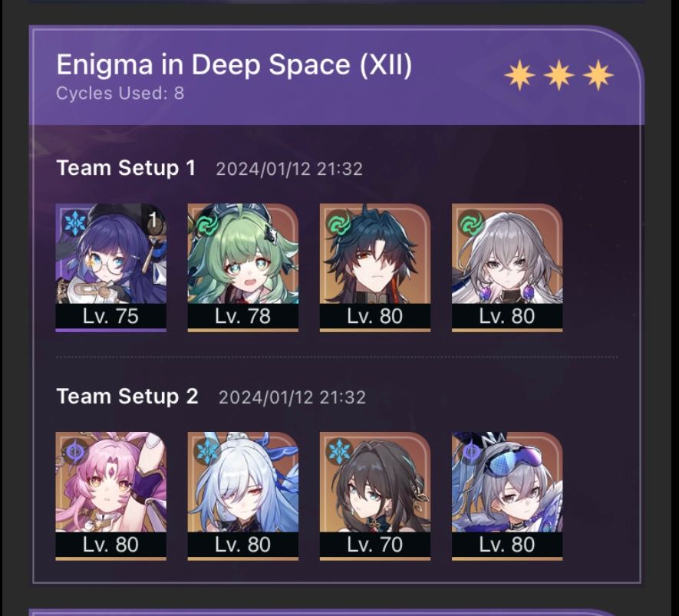Click the Team Setup 2 label
Screen dimensions: 679x616
coord(127,396)
